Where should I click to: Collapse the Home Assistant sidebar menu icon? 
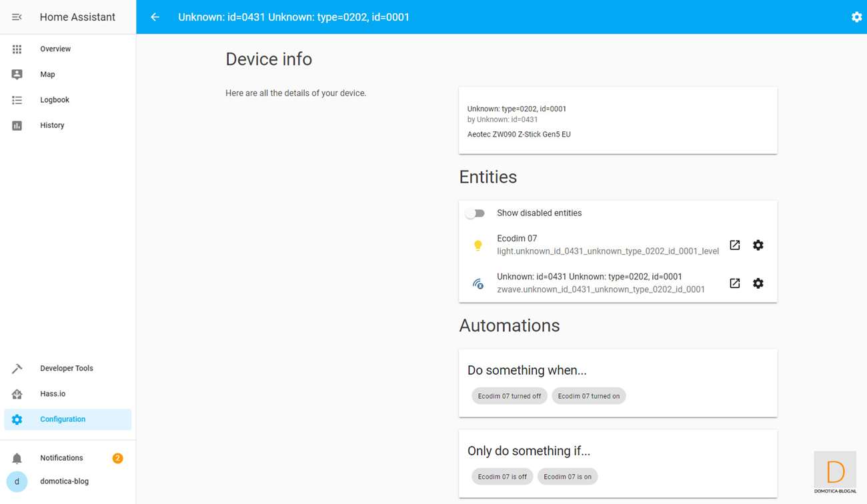coord(17,17)
